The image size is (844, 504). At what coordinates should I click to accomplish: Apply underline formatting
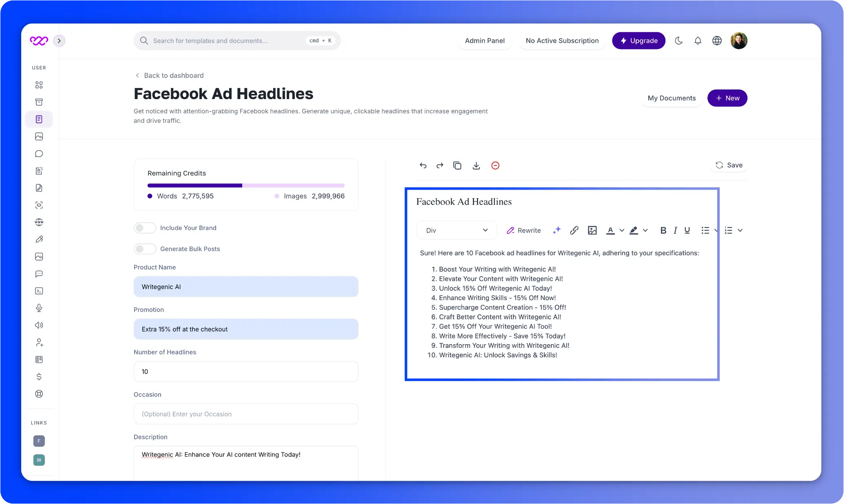[687, 230]
